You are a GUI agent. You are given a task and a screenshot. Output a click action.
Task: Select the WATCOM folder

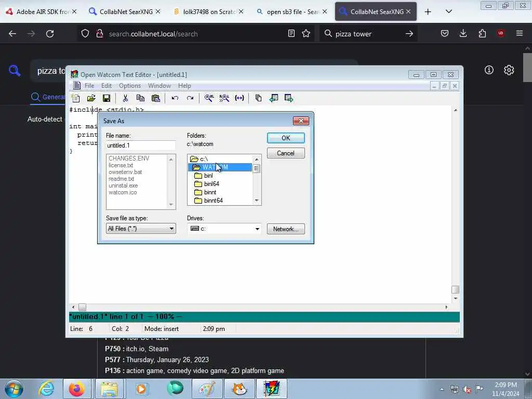(x=220, y=167)
